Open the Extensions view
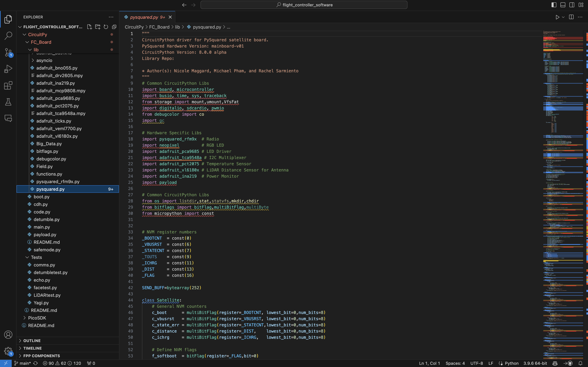Viewport: 588px width, 367px height. tap(8, 85)
